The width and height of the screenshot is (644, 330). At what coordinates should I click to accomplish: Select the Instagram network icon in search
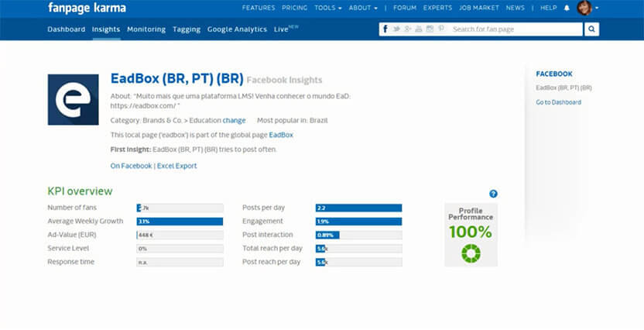click(x=430, y=29)
